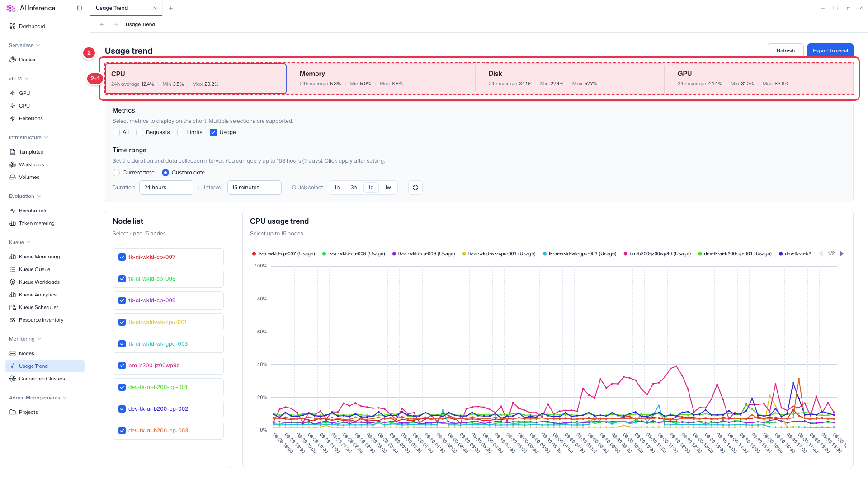Image resolution: width=868 pixels, height=488 pixels.
Task: Click Export to excel button
Action: (x=830, y=51)
